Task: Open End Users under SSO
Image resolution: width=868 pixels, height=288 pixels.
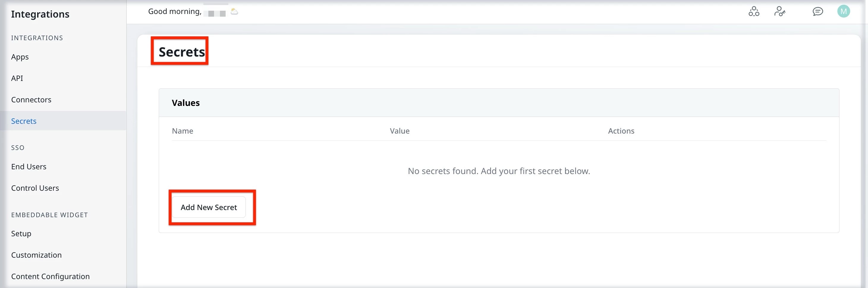Action: click(29, 166)
